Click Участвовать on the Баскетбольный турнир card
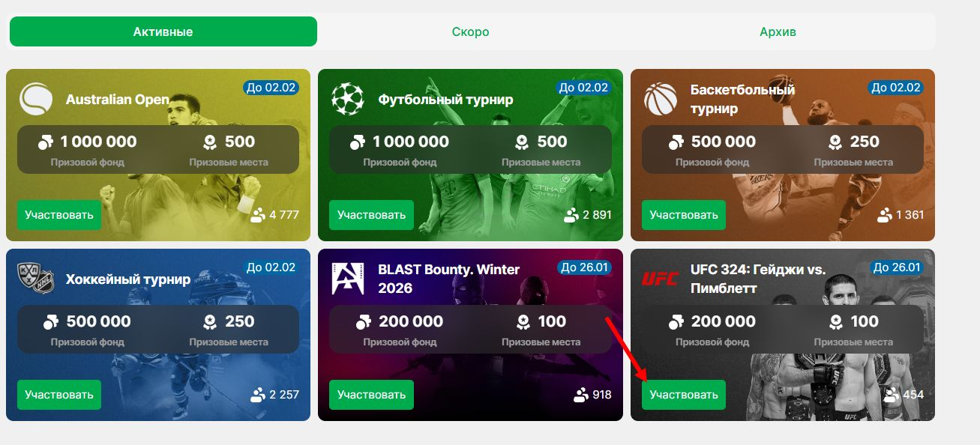 tap(684, 215)
